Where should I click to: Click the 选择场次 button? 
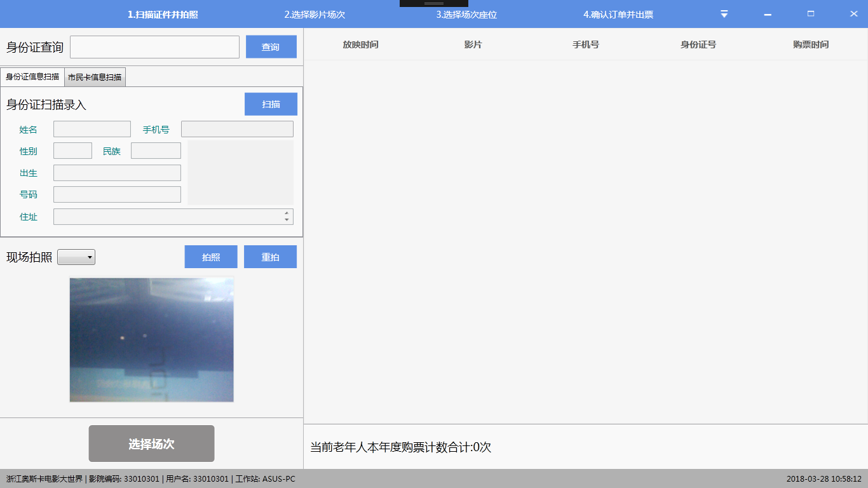(x=151, y=444)
